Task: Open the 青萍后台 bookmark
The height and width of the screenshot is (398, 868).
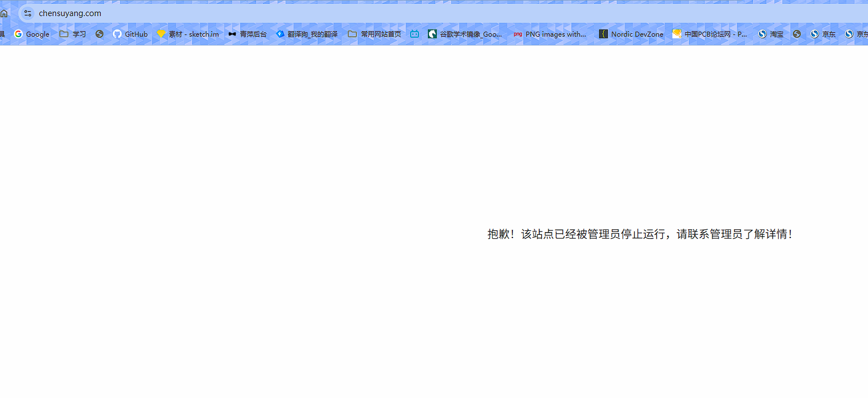Action: click(x=247, y=34)
